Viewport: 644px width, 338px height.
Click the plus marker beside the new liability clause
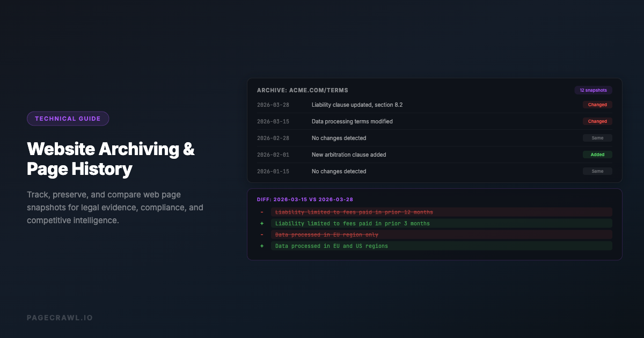pyautogui.click(x=262, y=223)
